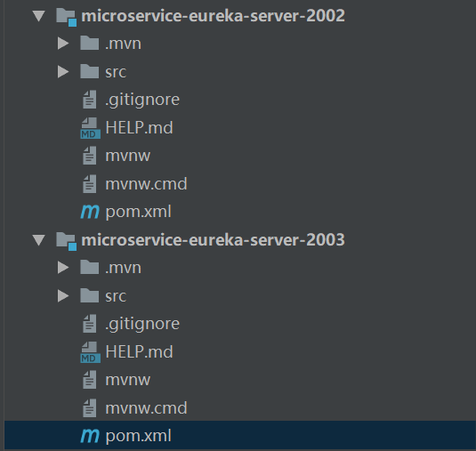The width and height of the screenshot is (476, 451).
Task: Select HELP.md in eureka-server-2002
Action: point(139,127)
